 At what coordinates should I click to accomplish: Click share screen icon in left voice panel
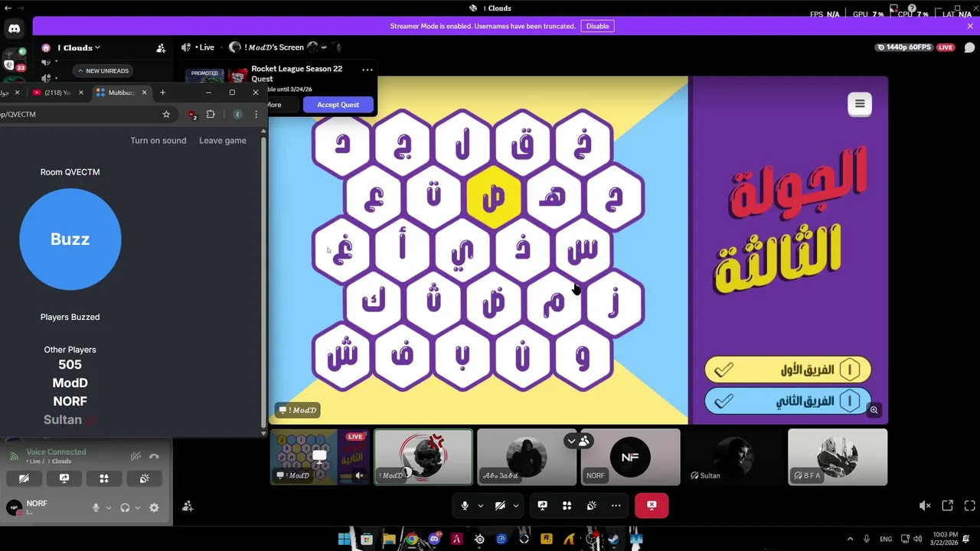pyautogui.click(x=64, y=478)
